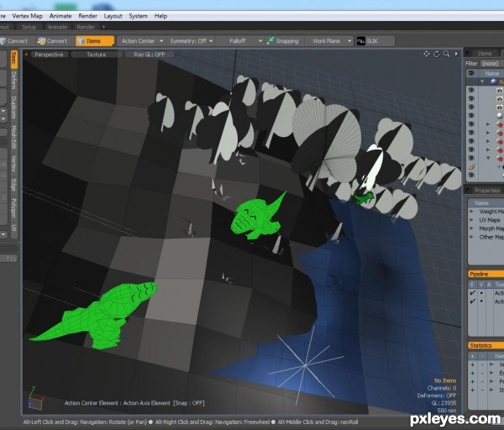The height and width of the screenshot is (430, 504).
Task: Click the minus header in Statistics
Action: click(482, 356)
